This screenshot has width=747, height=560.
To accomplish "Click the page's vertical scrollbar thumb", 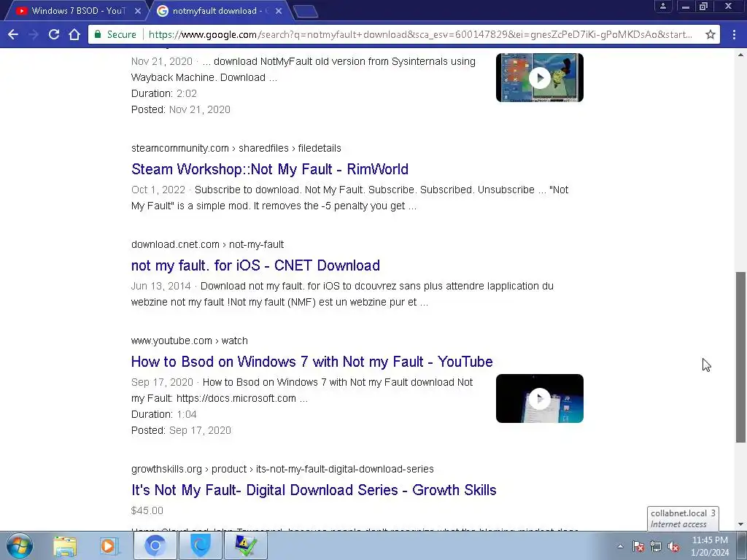I will [x=740, y=357].
